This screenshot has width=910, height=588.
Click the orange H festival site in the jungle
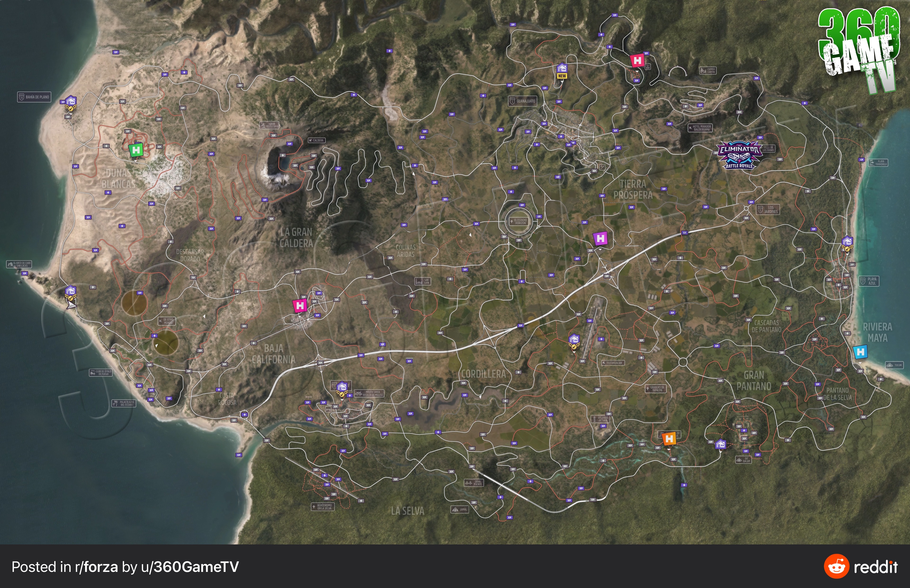[x=669, y=439]
